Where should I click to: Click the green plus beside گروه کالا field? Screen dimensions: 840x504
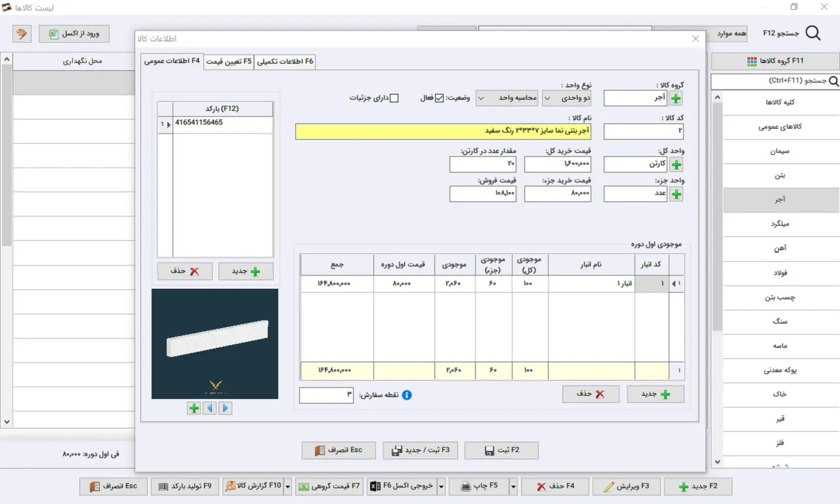click(x=676, y=98)
